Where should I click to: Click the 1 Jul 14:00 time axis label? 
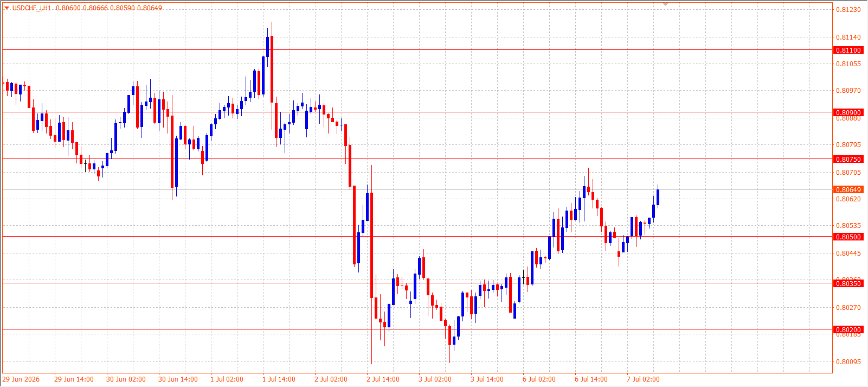click(x=279, y=379)
